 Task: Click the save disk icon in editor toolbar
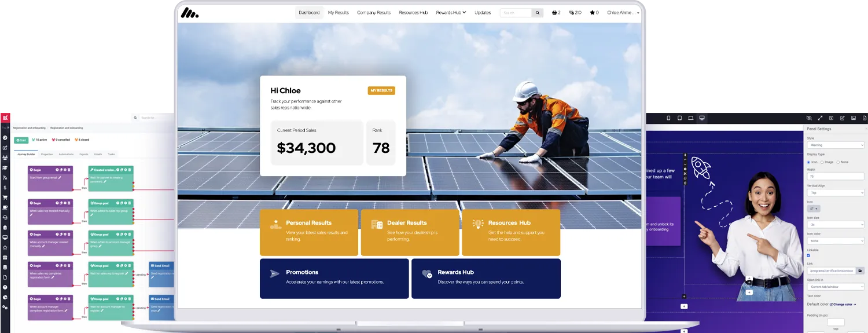(831, 118)
